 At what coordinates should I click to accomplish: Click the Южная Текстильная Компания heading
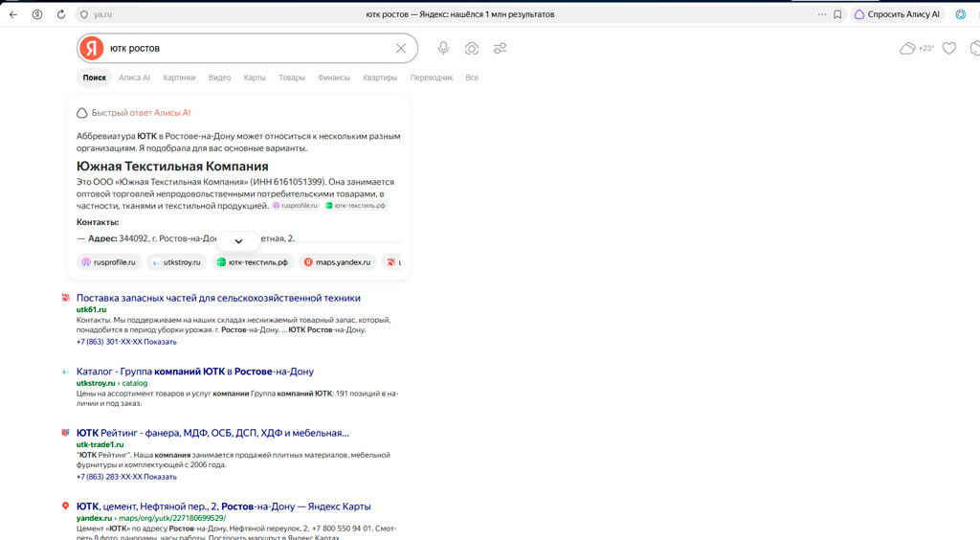172,167
